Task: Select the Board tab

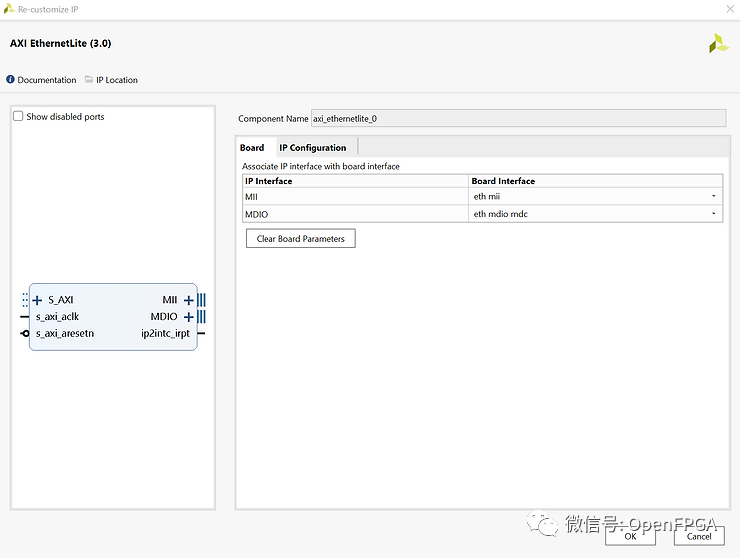Action: click(252, 148)
